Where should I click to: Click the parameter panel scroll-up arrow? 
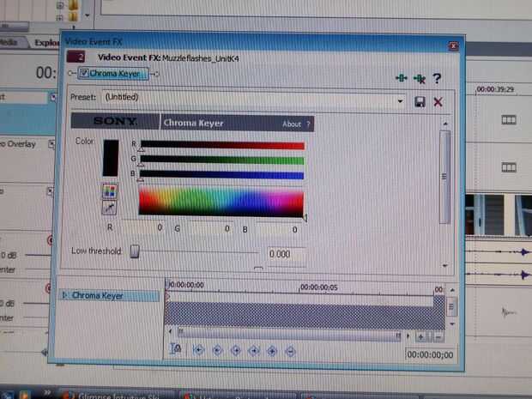pos(445,124)
